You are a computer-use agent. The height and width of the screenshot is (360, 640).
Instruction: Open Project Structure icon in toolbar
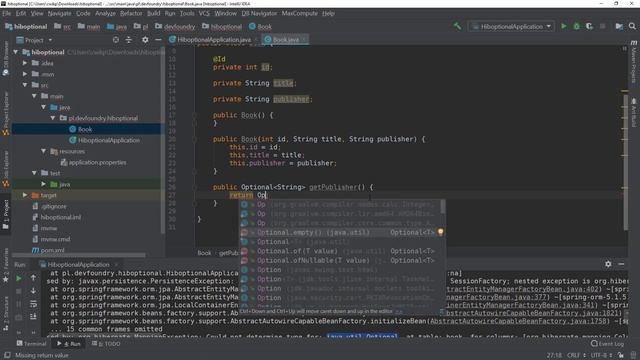[x=619, y=27]
